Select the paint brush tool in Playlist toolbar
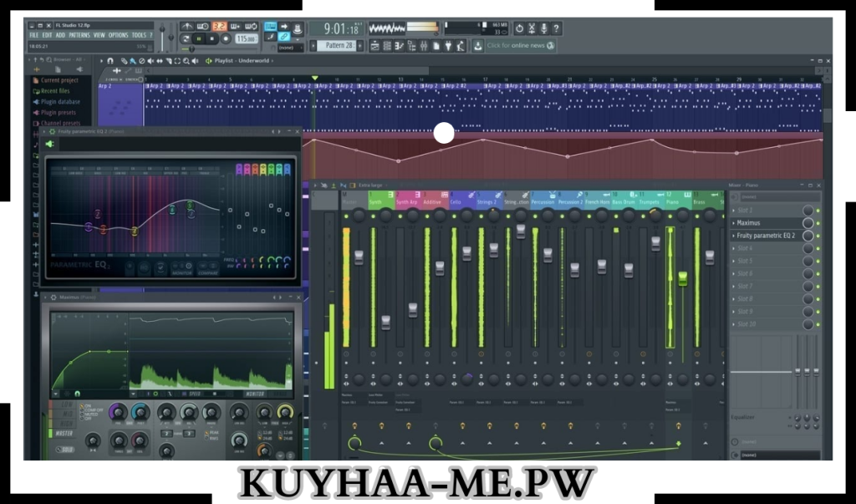The image size is (856, 504). pos(133,61)
